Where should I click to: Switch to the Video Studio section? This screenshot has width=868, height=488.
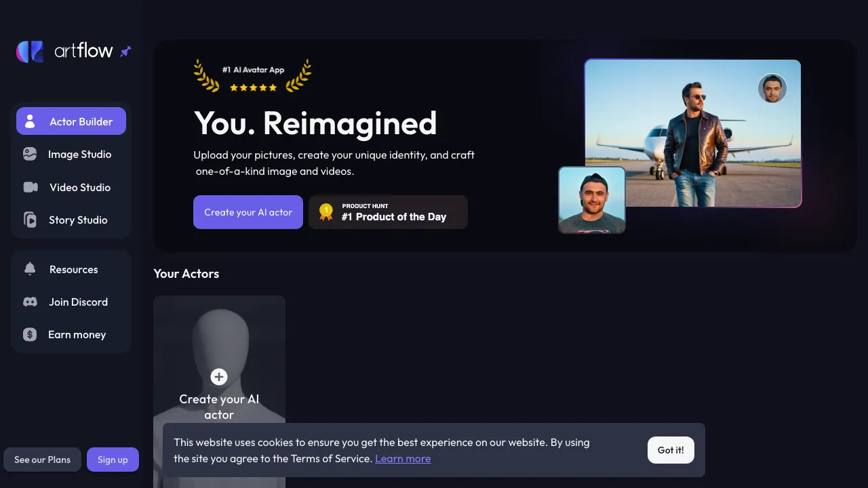[79, 187]
